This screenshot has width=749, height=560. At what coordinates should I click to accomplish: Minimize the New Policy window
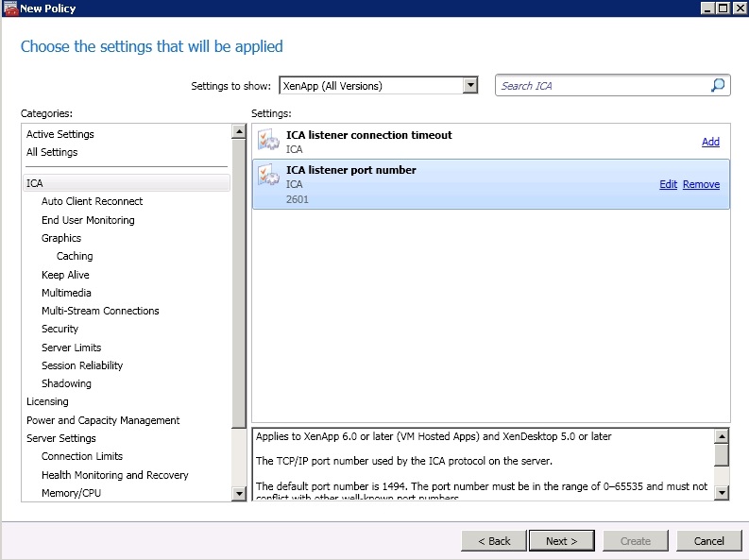(707, 8)
